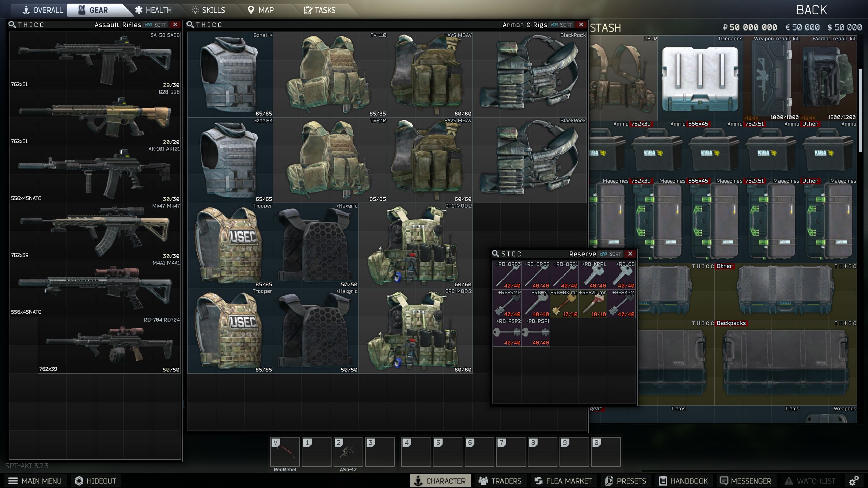Open the Traders screen
Screen dimensions: 868x488
[500, 481]
